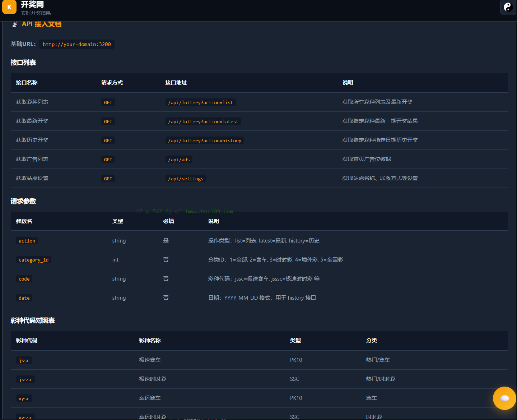Click the 请求方式 column header
Screen dimensions: 517x420
pos(112,83)
